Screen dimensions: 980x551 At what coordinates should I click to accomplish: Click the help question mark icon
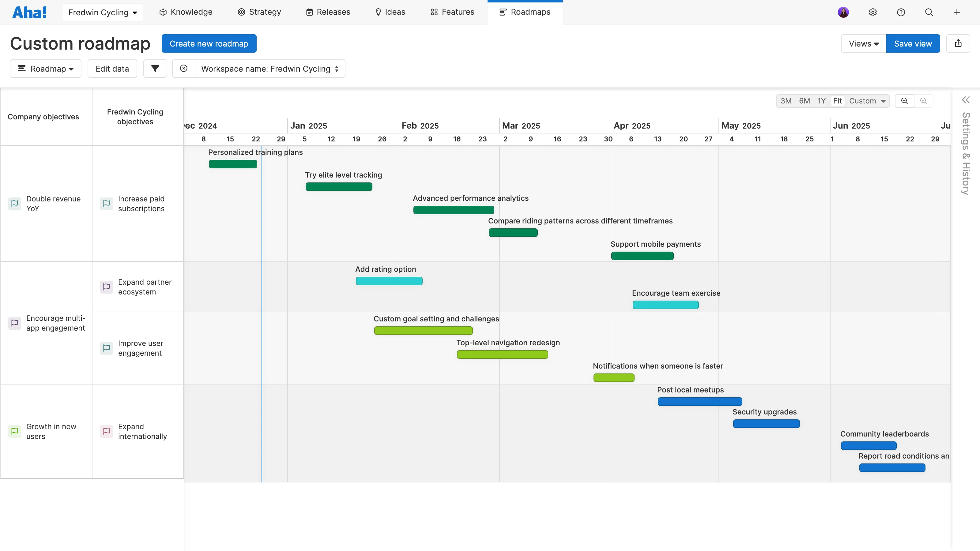coord(901,12)
